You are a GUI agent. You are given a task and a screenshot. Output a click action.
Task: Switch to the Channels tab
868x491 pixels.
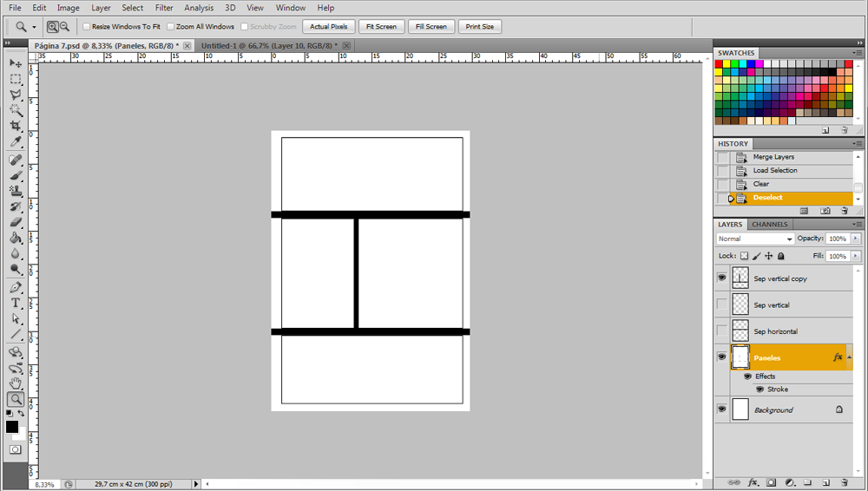pyautogui.click(x=769, y=225)
